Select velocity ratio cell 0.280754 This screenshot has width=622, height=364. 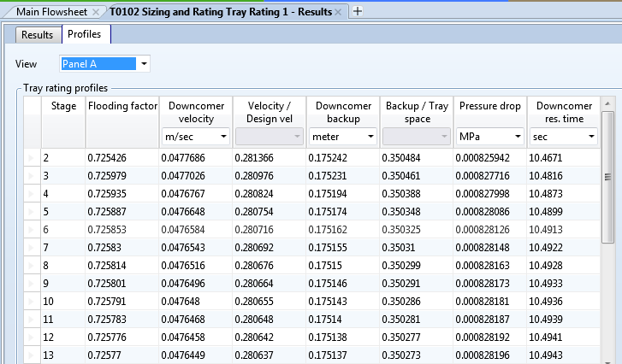270,212
